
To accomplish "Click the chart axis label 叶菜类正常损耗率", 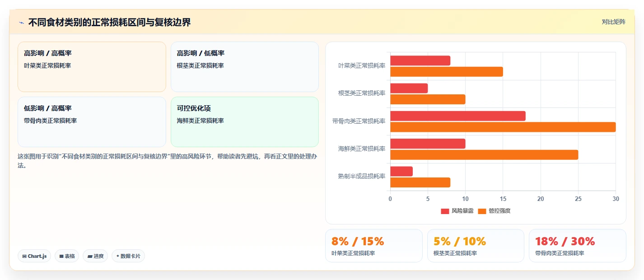I will pyautogui.click(x=362, y=66).
